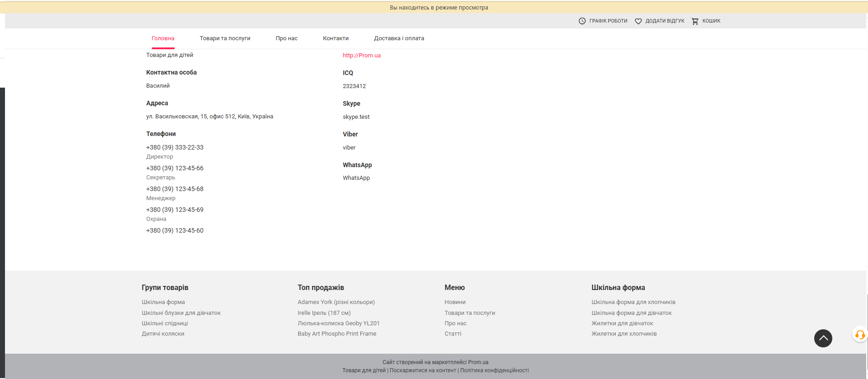Open Шкільні блузки для дівчаток group
Screen dimensions: 868x379
point(181,313)
